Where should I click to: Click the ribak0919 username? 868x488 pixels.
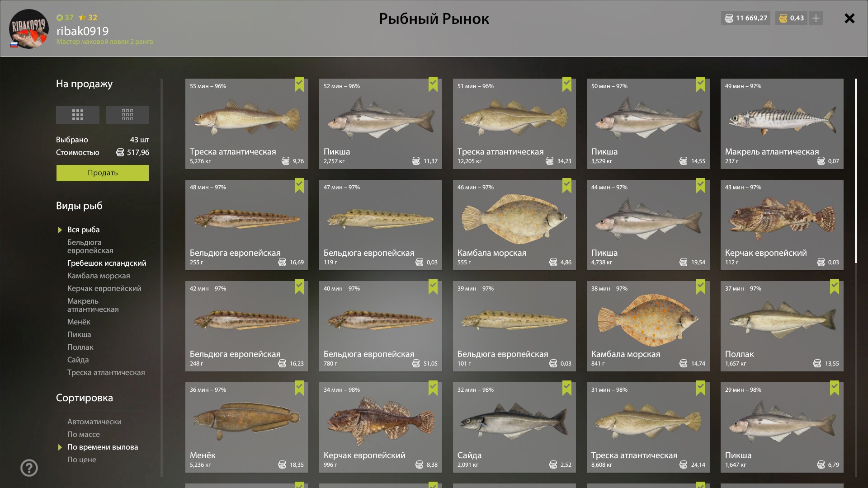(x=82, y=31)
